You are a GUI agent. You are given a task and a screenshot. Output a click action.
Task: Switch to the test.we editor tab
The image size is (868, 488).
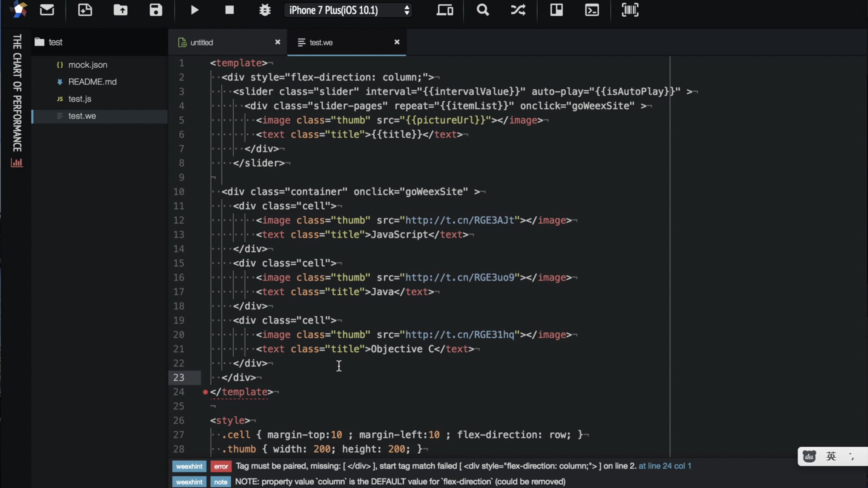click(x=321, y=43)
